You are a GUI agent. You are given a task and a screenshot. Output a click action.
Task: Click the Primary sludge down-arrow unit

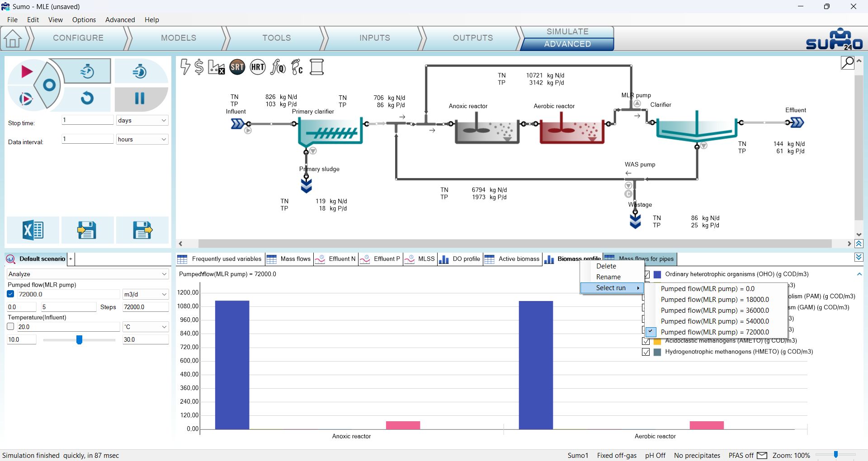(x=306, y=185)
